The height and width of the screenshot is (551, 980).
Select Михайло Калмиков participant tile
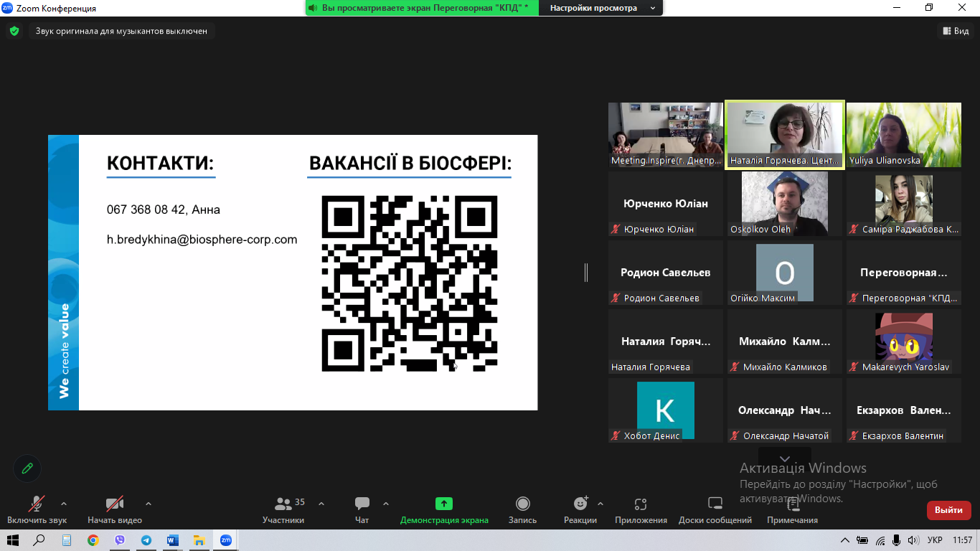point(785,342)
